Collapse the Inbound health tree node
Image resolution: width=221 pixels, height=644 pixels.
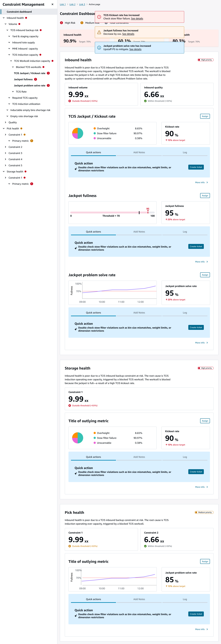[x=4, y=18]
